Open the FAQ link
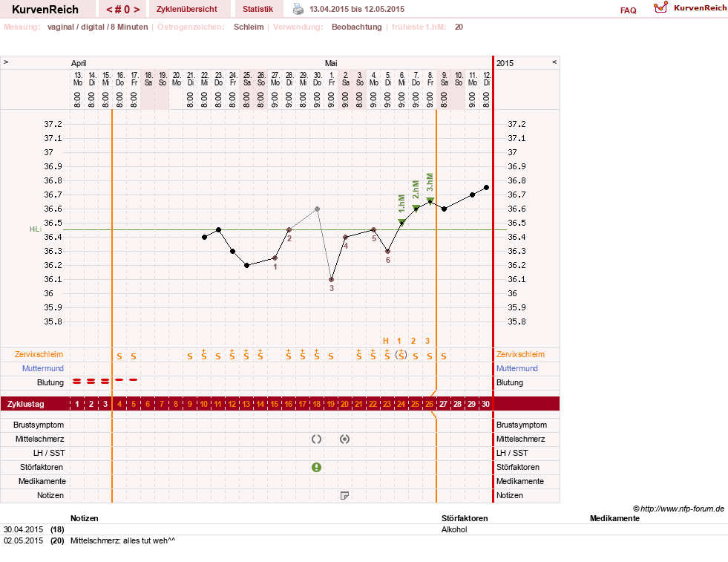This screenshot has width=728, height=562. point(628,10)
